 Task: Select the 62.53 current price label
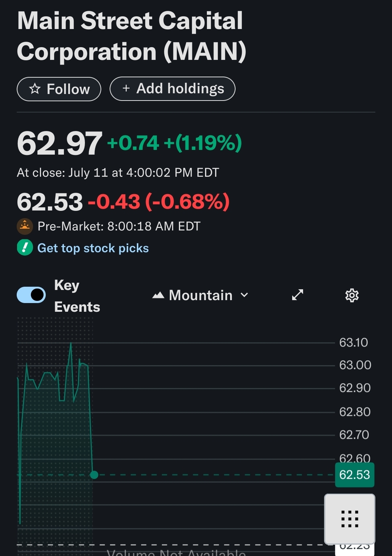coord(355,475)
